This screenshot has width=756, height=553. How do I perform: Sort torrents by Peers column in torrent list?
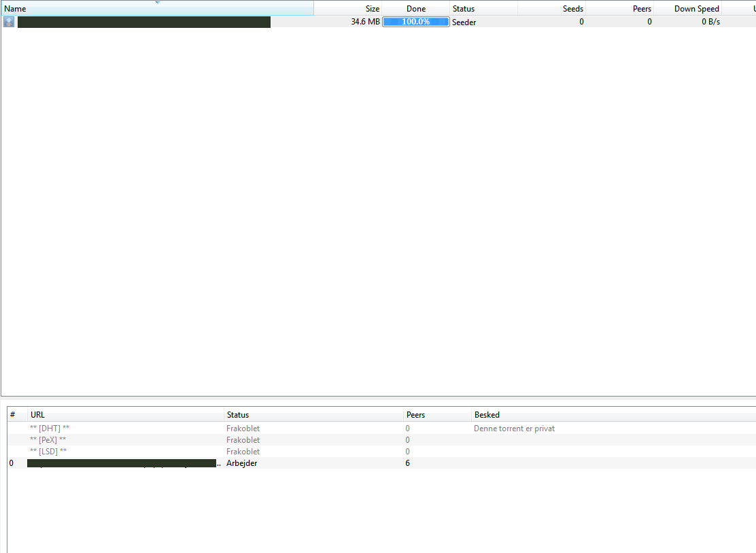[620, 9]
